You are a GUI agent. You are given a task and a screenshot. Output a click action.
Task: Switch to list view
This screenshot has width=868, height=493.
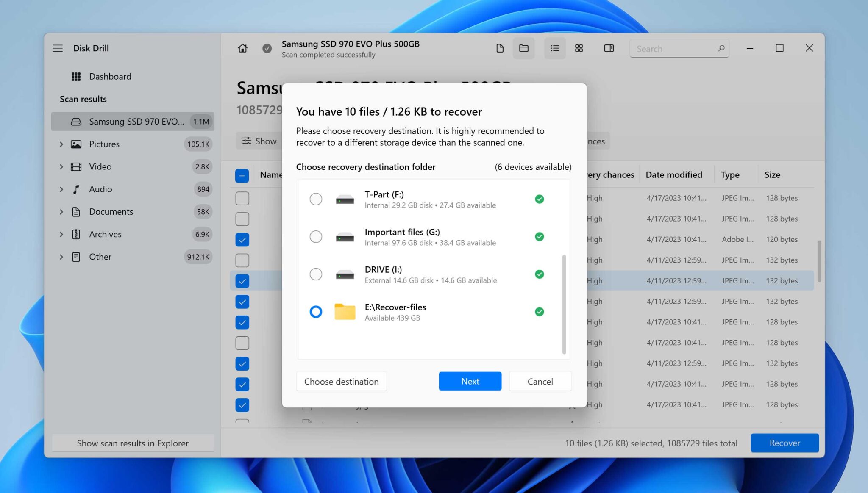click(555, 48)
